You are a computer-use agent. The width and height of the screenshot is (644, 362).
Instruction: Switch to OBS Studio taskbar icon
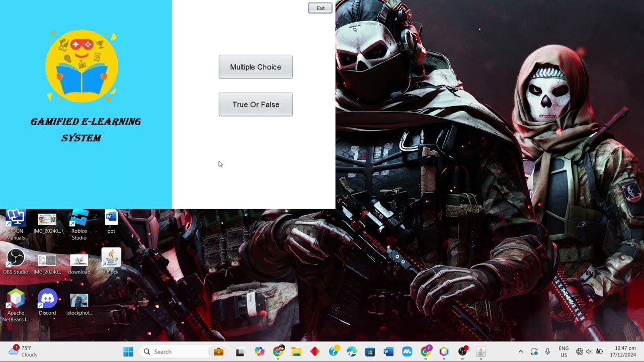(x=462, y=352)
